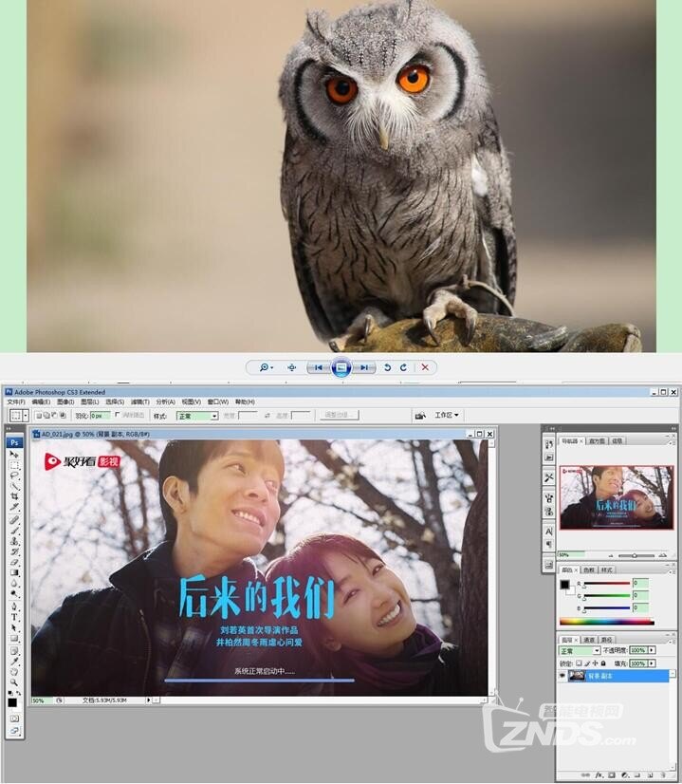Select the Magic Wand tool
This screenshot has height=784, width=682.
[x=14, y=484]
